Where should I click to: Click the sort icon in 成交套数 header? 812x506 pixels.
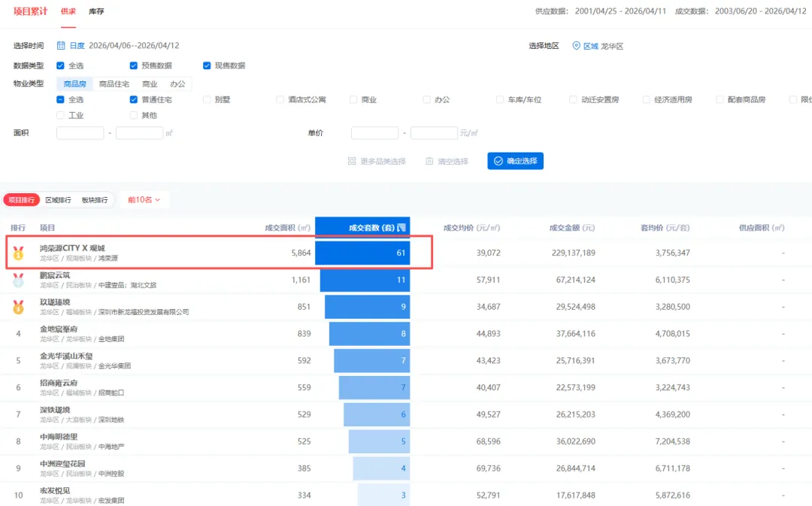click(x=401, y=227)
